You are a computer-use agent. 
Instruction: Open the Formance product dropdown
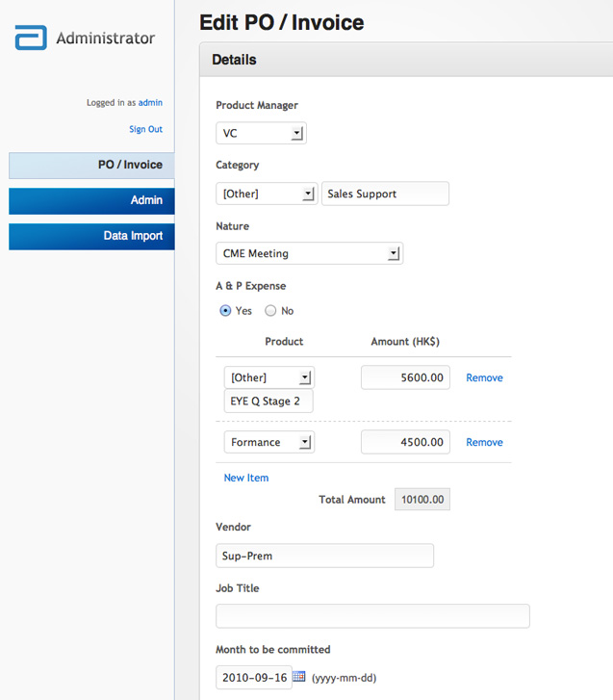pyautogui.click(x=269, y=442)
